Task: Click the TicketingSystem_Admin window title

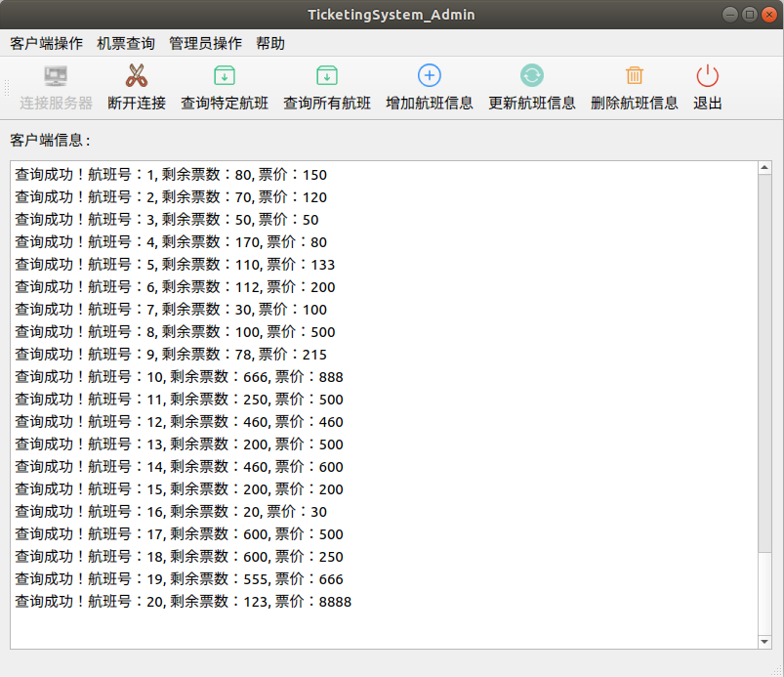Action: [x=391, y=15]
